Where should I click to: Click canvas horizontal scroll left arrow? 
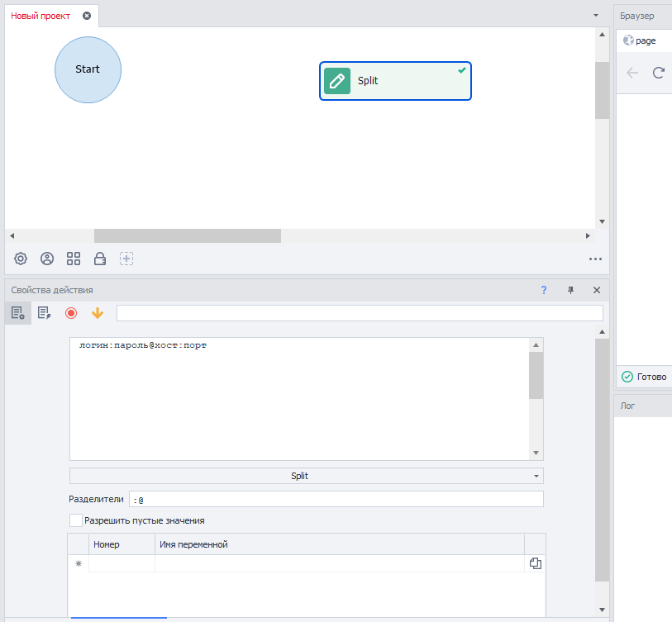click(x=12, y=235)
